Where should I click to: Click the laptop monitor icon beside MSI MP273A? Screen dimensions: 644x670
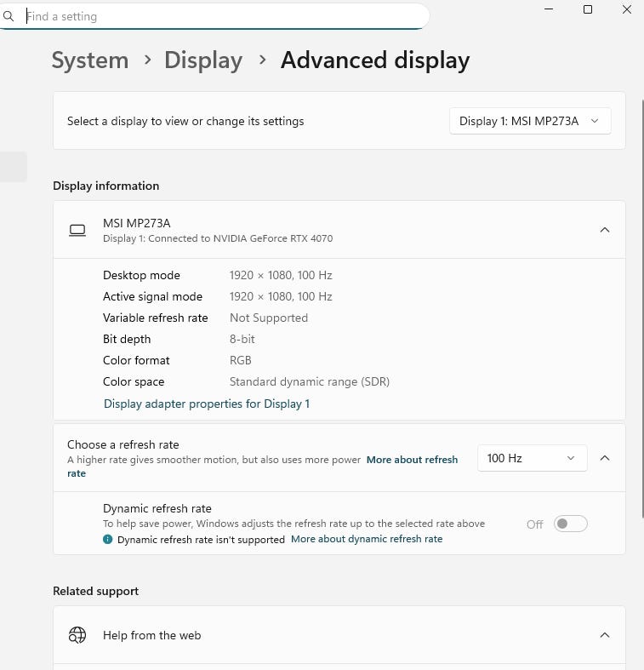click(x=77, y=231)
